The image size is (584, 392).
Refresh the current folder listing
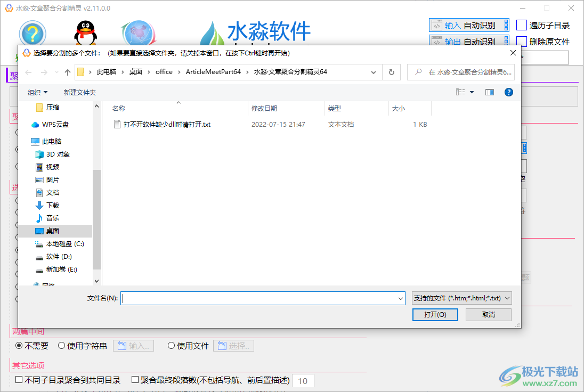click(x=392, y=72)
